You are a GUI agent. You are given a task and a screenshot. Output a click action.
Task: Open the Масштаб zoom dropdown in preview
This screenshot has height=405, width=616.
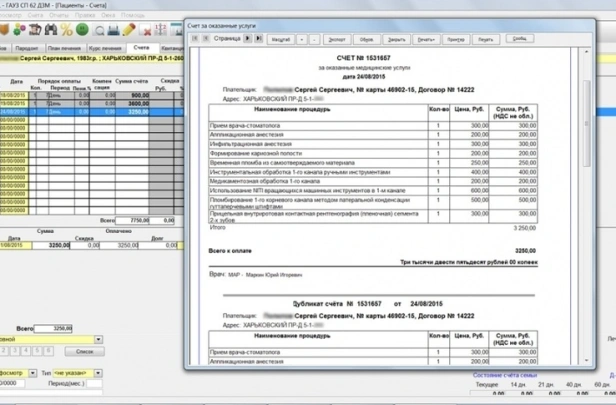(282, 38)
